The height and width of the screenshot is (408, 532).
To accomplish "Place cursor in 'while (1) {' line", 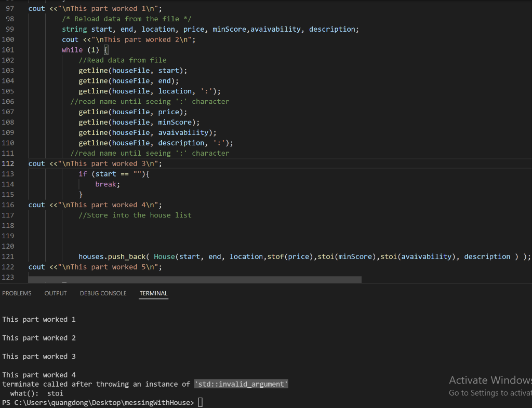I will pyautogui.click(x=85, y=50).
